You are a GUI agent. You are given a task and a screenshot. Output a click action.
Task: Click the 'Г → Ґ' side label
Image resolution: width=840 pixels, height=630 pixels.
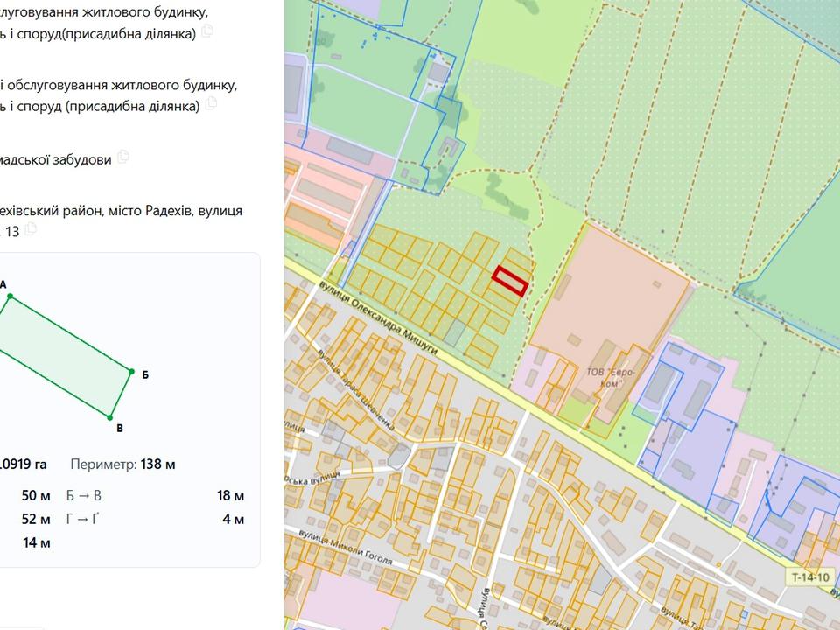pyautogui.click(x=83, y=519)
